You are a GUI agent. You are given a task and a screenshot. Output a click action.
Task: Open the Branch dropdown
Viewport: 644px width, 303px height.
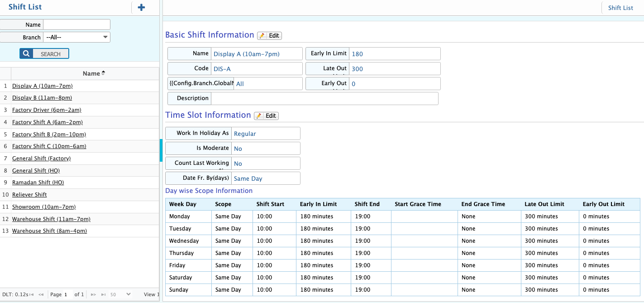(76, 37)
